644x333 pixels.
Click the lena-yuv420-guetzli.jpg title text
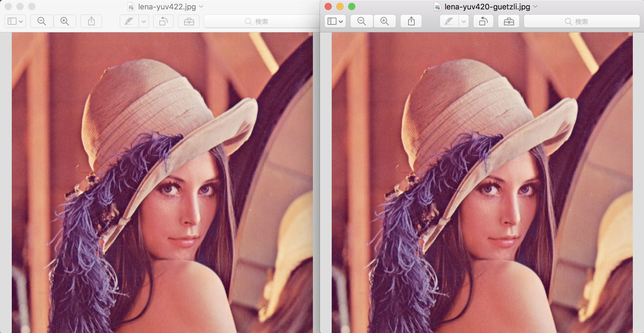tap(487, 6)
